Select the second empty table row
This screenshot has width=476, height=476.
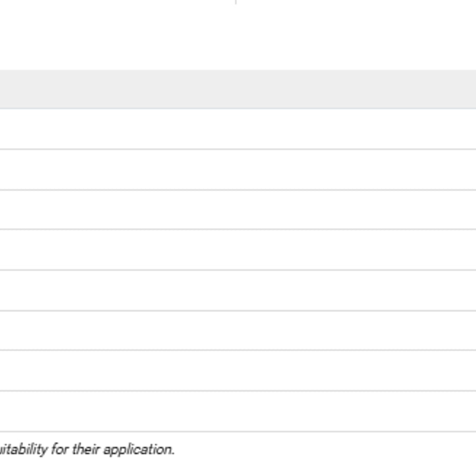click(238, 169)
